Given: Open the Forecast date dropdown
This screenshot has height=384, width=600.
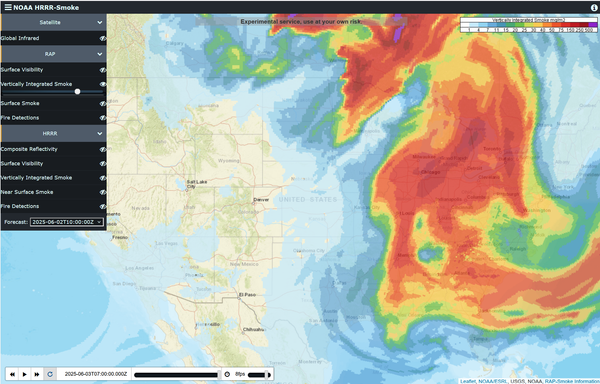Looking at the screenshot, I should tap(67, 222).
